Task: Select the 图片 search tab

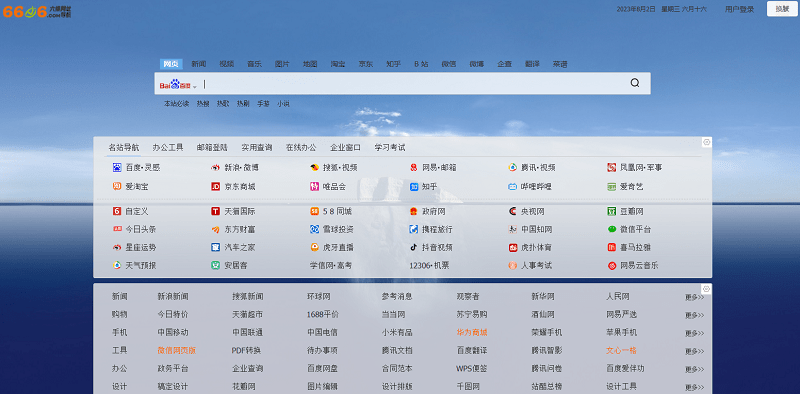Action: tap(282, 64)
